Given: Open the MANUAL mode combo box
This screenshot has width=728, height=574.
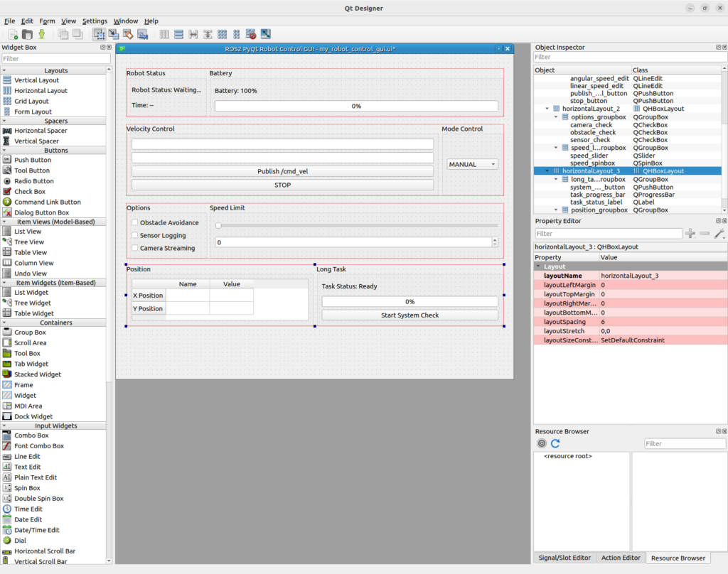Looking at the screenshot, I should tap(472, 164).
